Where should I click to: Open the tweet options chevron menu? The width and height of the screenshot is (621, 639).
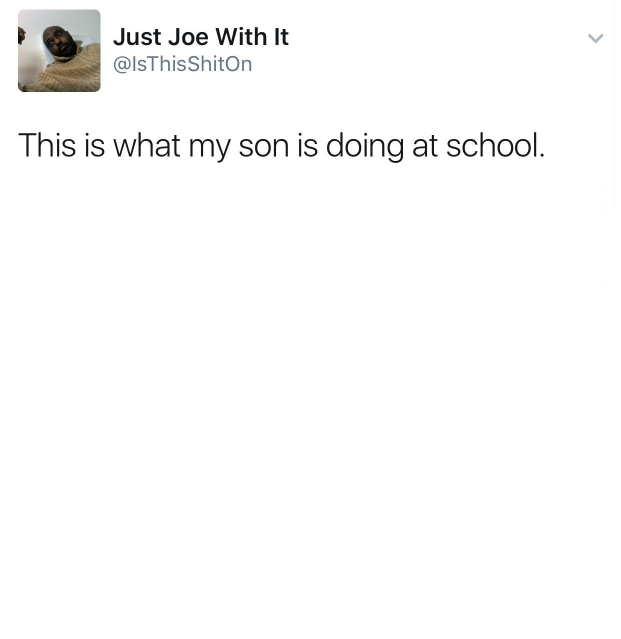tap(595, 38)
